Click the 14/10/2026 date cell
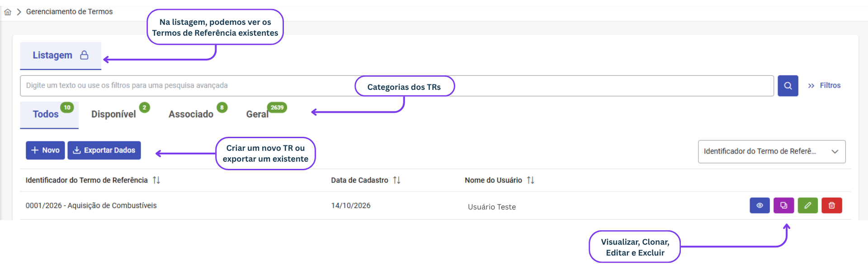The width and height of the screenshot is (868, 270). click(x=351, y=206)
